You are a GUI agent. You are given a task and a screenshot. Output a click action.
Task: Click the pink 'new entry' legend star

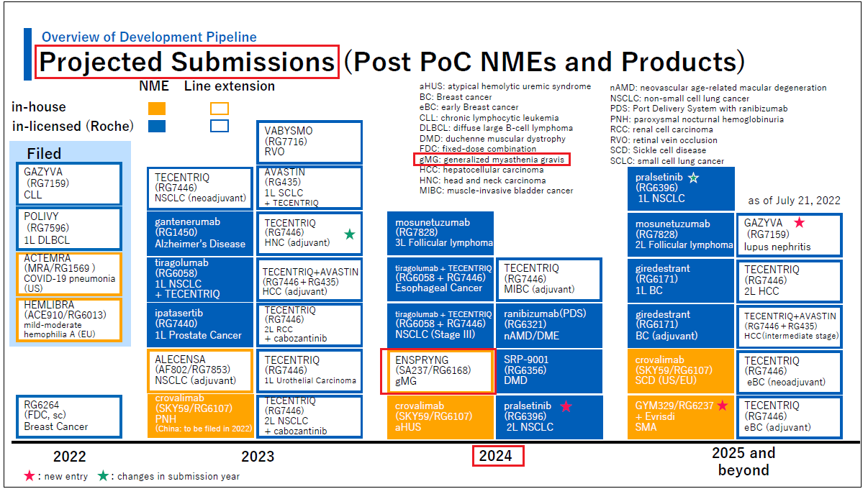pos(29,476)
